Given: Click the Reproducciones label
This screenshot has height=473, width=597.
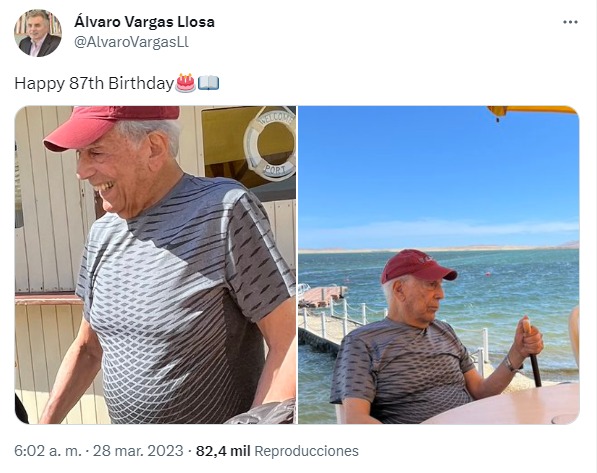Looking at the screenshot, I should pyautogui.click(x=306, y=451).
